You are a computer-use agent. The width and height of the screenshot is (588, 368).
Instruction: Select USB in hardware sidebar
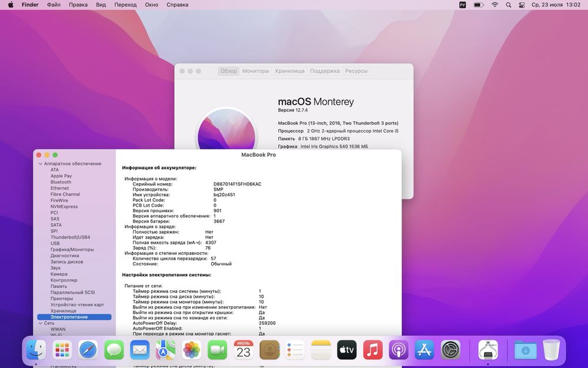click(55, 243)
